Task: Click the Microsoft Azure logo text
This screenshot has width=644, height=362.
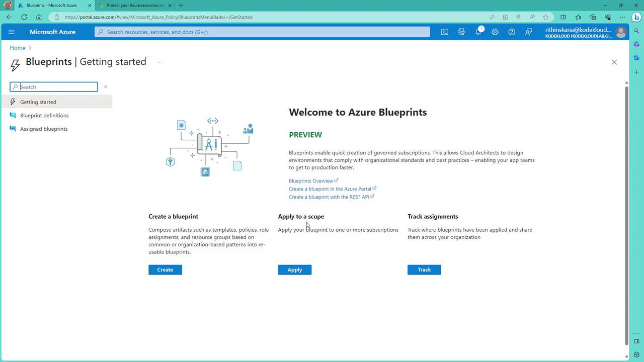Action: tap(53, 32)
